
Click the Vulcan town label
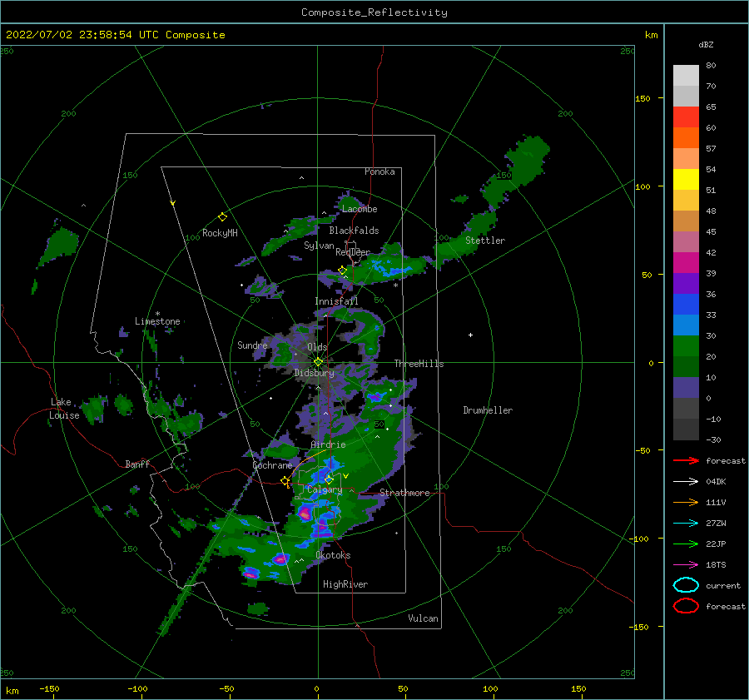[423, 618]
